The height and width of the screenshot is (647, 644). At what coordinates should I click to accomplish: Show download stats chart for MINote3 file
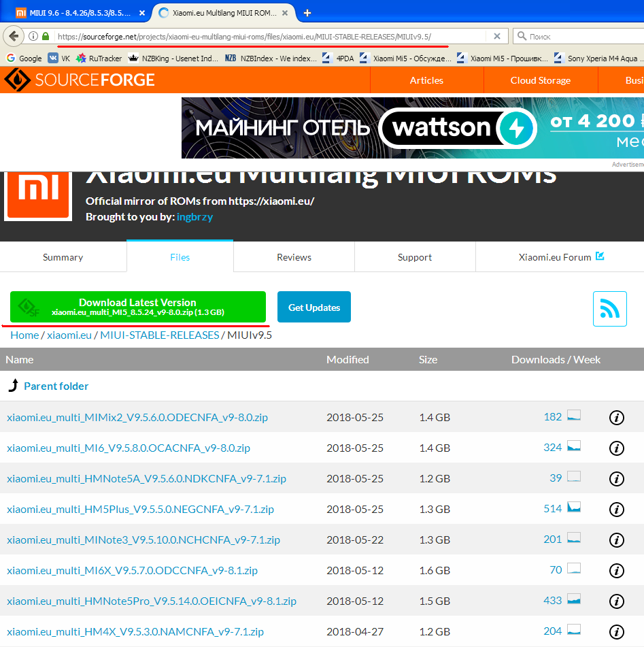pos(574,537)
